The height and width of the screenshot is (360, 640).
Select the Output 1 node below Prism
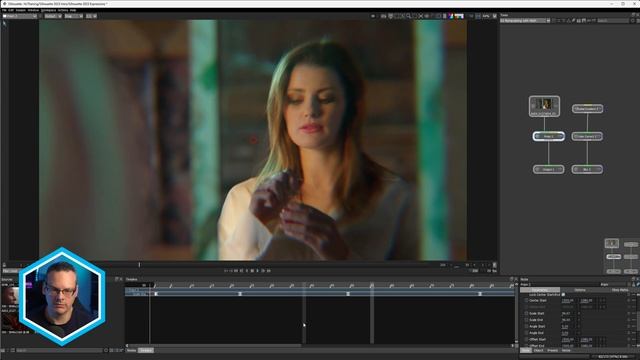point(549,169)
